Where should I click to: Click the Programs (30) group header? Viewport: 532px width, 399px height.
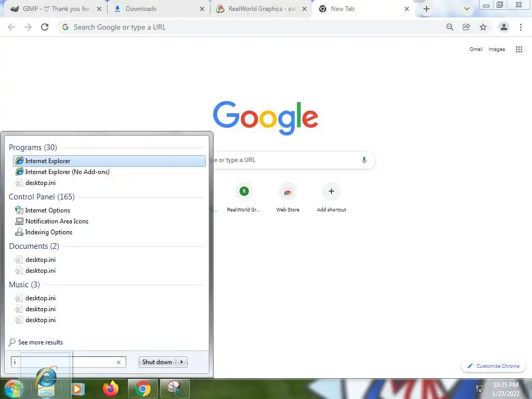click(33, 148)
